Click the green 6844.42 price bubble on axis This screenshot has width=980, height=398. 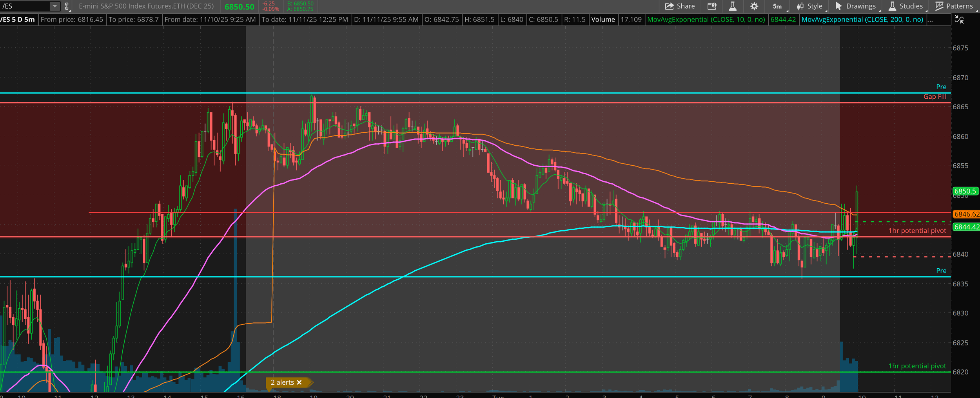(966, 227)
